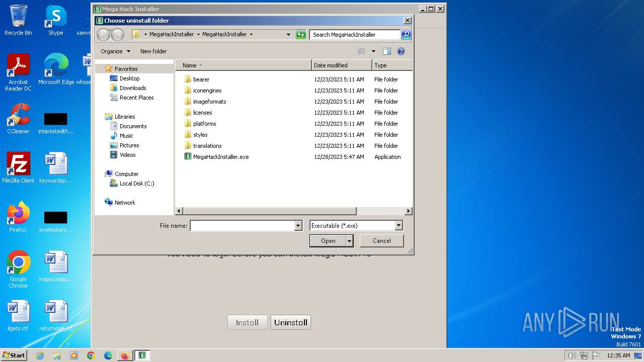Viewport: 644px width, 362px height.
Task: Expand the last breadcrumb arrow in the address bar
Action: (251, 35)
